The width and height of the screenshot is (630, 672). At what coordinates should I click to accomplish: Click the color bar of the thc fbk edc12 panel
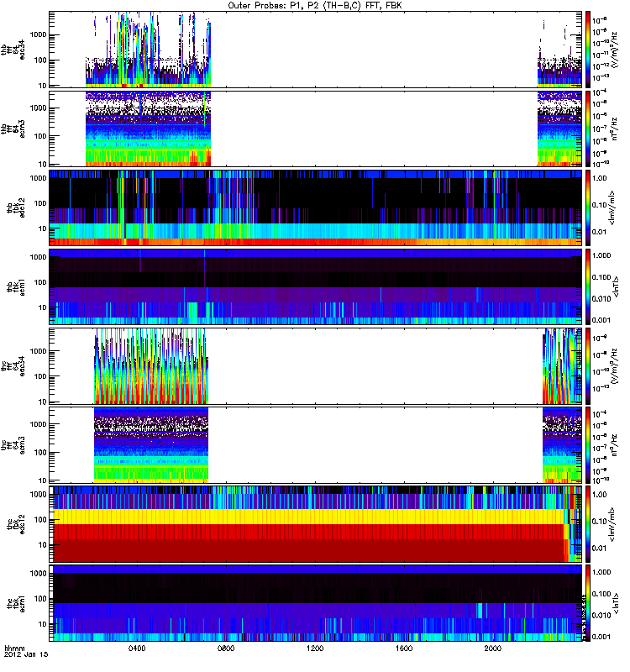click(x=587, y=524)
